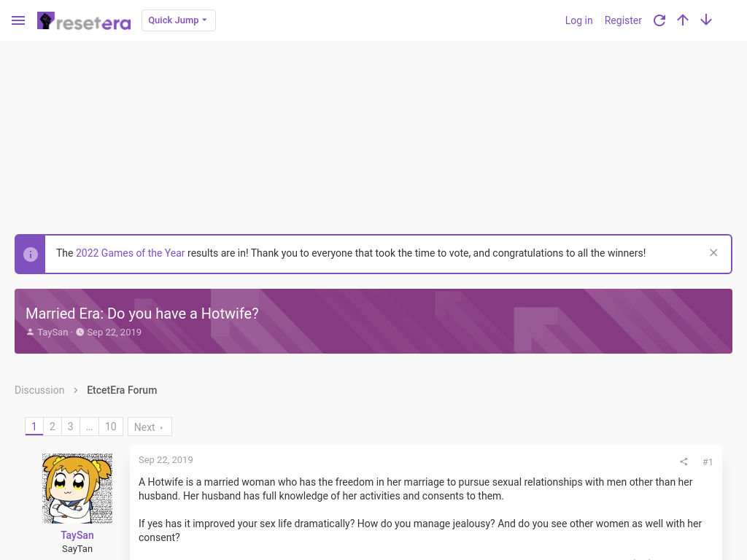Open the EtcetEra Forum breadcrumb
Viewport: 747px width, 560px height.
coord(122,390)
